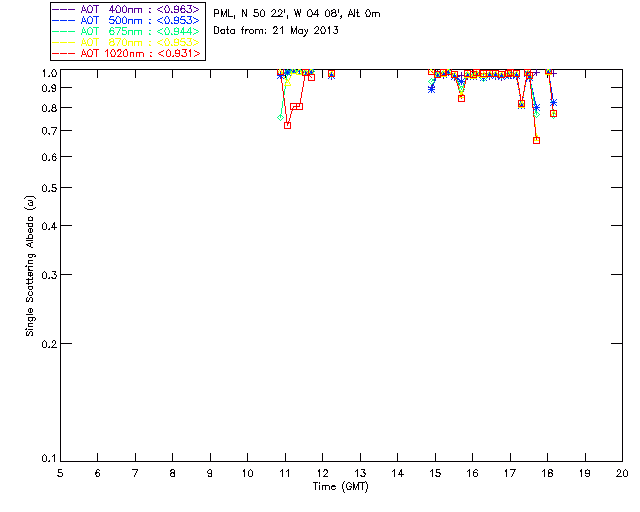
Task: Click the x-axis tick label 20
Action: [622, 473]
